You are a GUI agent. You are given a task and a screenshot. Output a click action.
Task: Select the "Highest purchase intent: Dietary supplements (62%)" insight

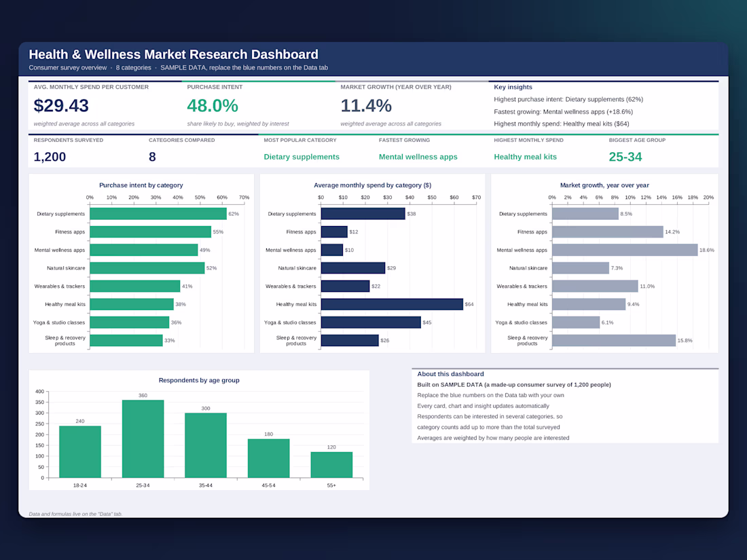(568, 100)
